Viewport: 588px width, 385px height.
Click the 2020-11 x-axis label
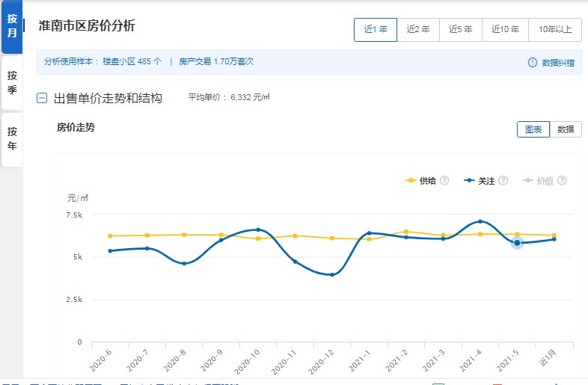pyautogui.click(x=284, y=362)
